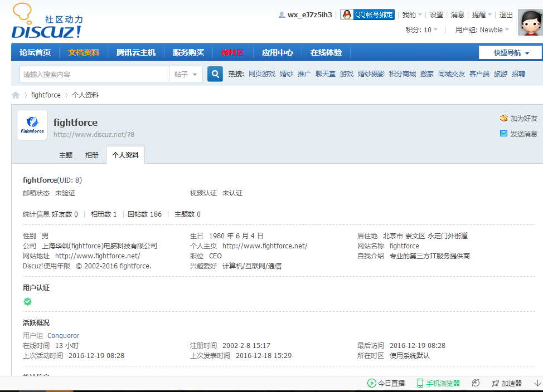Click 主题数 0 statistic
The height and width of the screenshot is (392, 543).
(x=187, y=214)
